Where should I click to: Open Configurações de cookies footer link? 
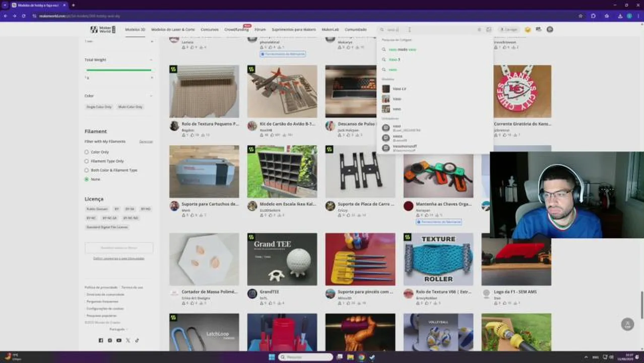tap(105, 309)
